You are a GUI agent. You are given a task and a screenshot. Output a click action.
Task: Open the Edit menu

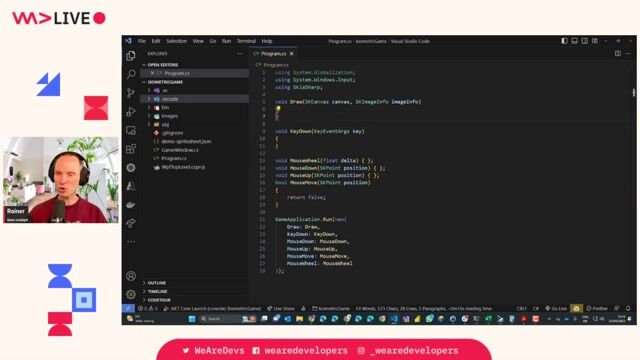pyautogui.click(x=156, y=41)
